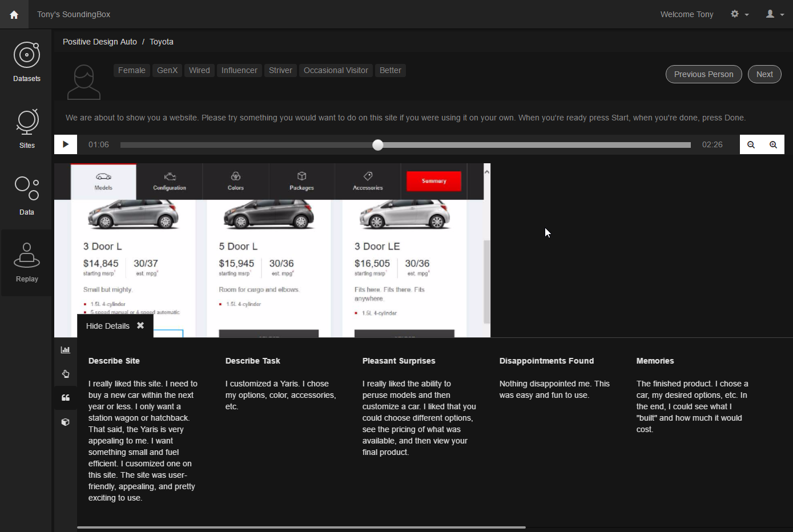Open Sites from the sidebar
793x532 pixels.
[x=27, y=128]
